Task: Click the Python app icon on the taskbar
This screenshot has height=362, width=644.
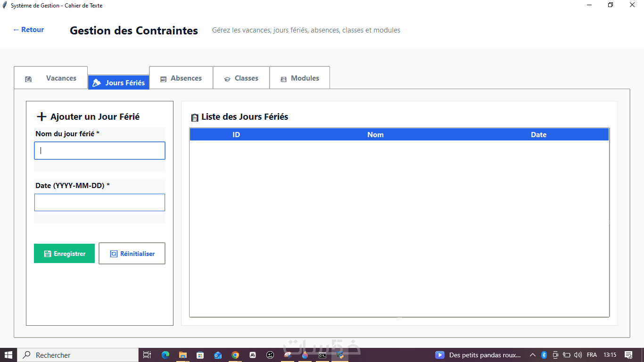Action: coord(340,355)
